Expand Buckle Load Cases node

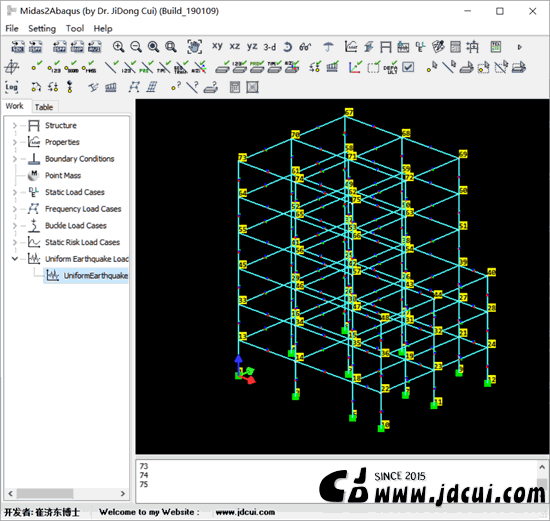click(x=14, y=226)
